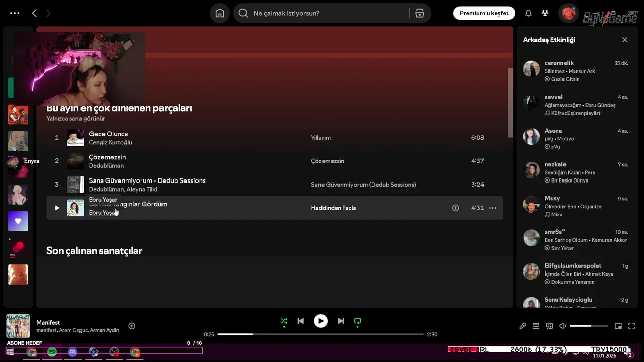Open the Spotify three-dot menu
Screen dimensions: 644x362
coord(15,13)
